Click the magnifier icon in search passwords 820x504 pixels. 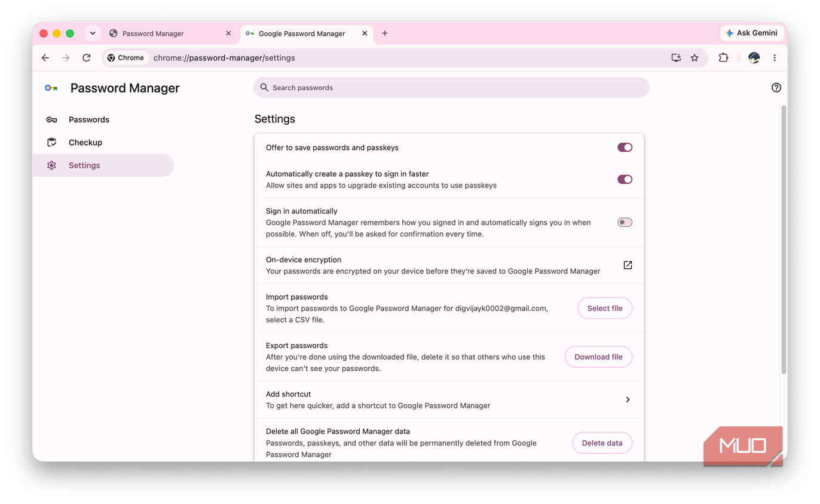coord(264,88)
